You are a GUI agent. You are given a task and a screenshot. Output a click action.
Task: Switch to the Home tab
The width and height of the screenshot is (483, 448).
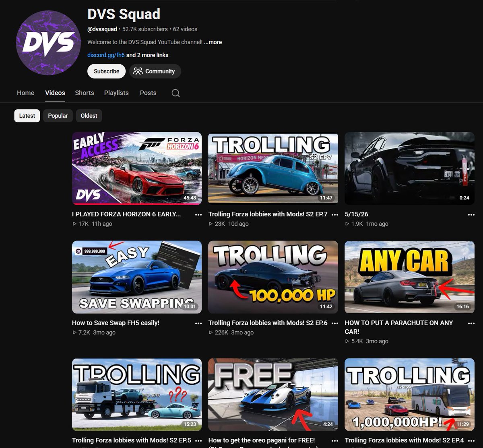click(x=25, y=93)
